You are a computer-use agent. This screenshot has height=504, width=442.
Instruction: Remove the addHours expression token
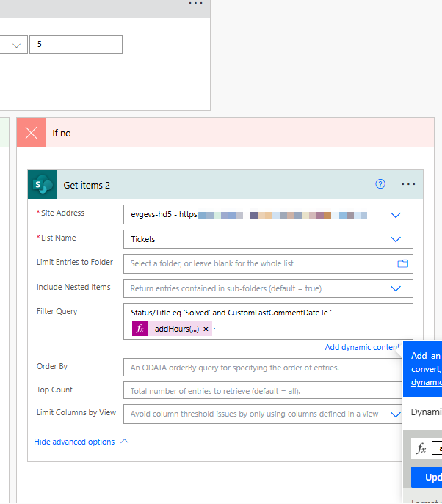click(x=206, y=329)
